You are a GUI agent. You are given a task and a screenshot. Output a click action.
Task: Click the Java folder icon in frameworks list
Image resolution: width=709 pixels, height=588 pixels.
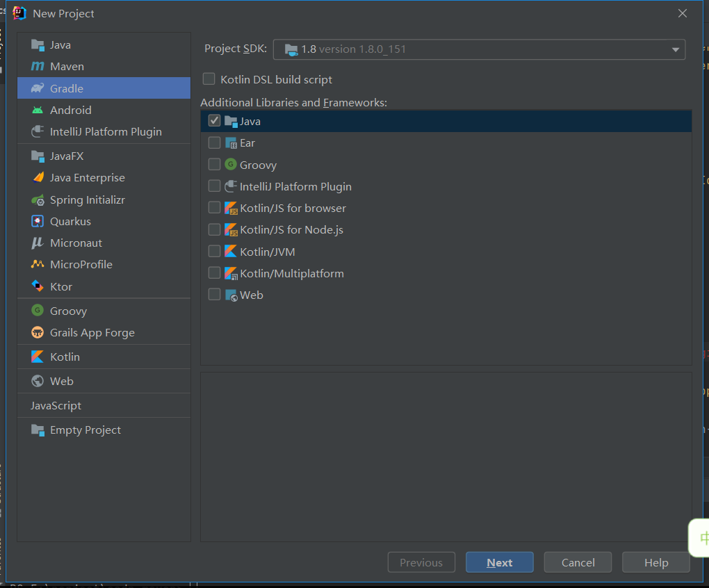tap(231, 121)
